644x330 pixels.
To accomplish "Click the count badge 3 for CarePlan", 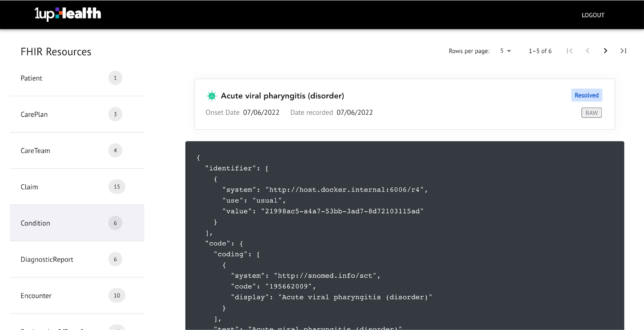I will 115,114.
